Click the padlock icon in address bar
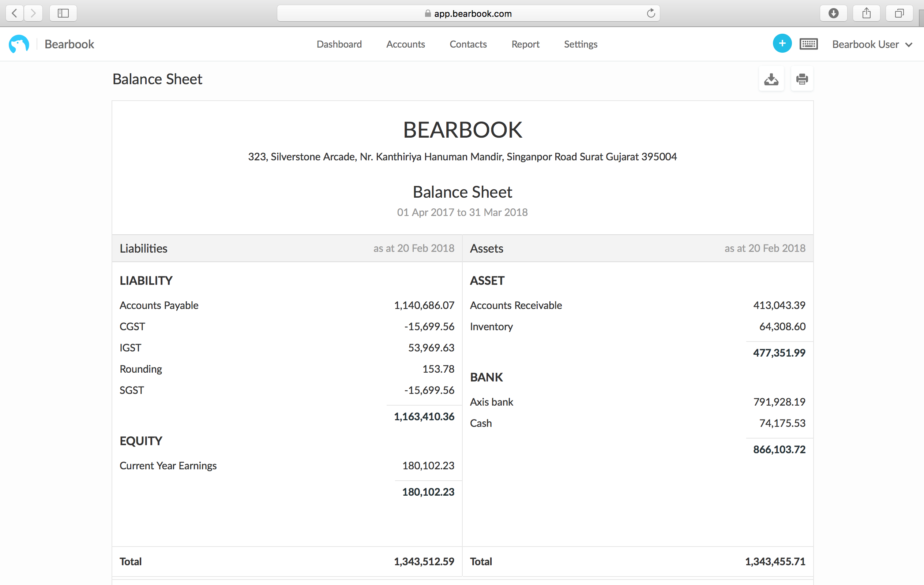Image resolution: width=924 pixels, height=585 pixels. (x=428, y=14)
